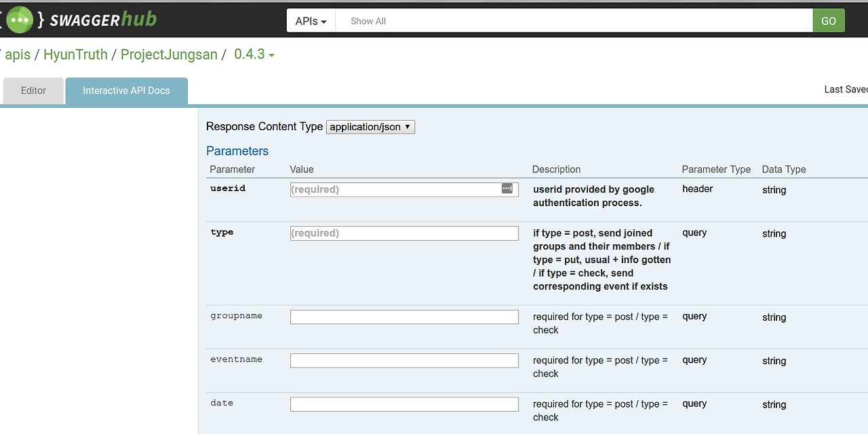The height and width of the screenshot is (434, 868).
Task: Click the Parameters section heading
Action: point(237,151)
